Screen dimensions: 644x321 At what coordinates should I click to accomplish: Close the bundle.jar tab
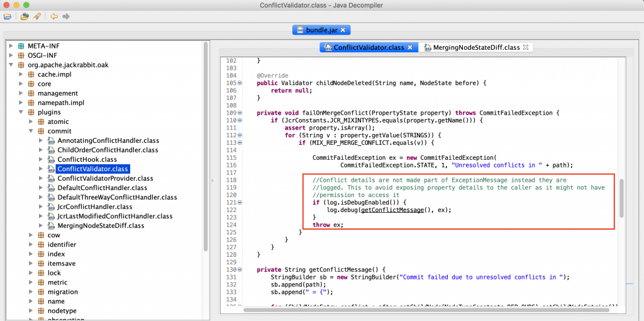[344, 30]
